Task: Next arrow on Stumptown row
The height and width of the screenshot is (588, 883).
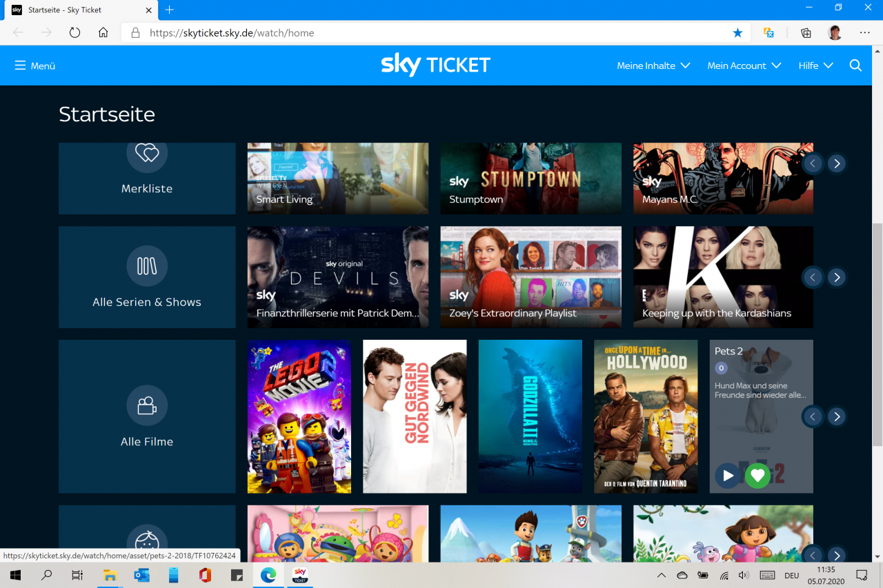Action: tap(837, 163)
